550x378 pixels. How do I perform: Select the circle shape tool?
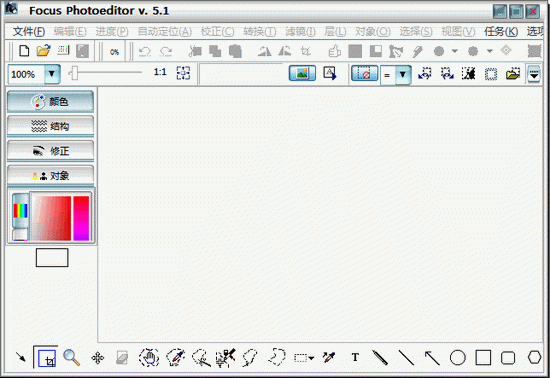[x=457, y=358]
